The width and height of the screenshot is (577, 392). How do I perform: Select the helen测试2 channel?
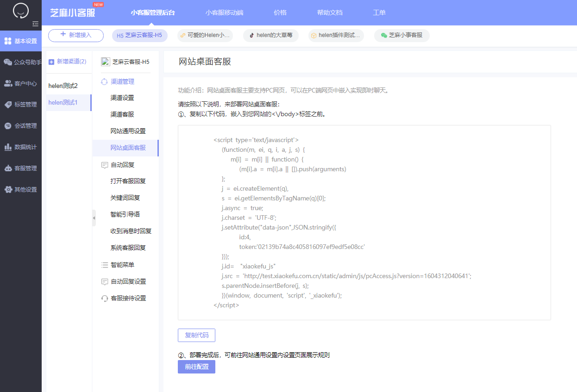pyautogui.click(x=69, y=86)
